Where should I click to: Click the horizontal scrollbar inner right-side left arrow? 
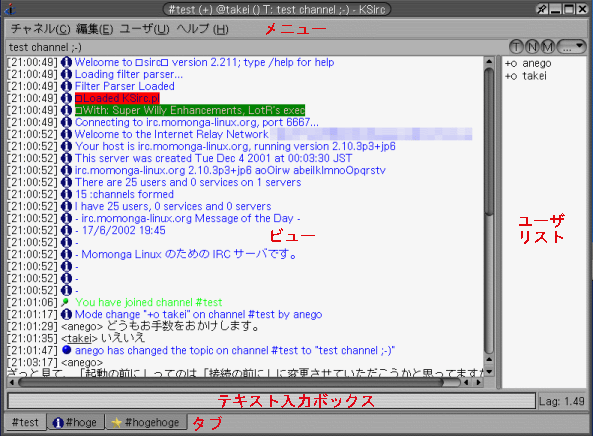(x=466, y=382)
